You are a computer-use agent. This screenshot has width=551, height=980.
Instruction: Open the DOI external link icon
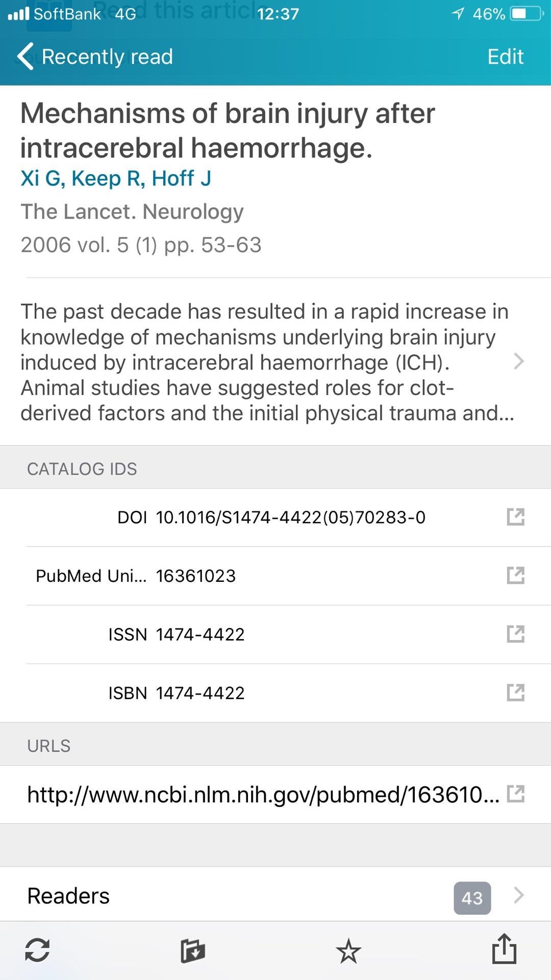click(515, 517)
